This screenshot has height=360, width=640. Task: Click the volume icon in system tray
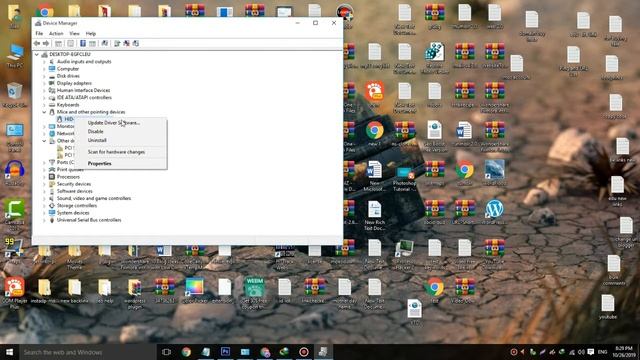point(581,352)
